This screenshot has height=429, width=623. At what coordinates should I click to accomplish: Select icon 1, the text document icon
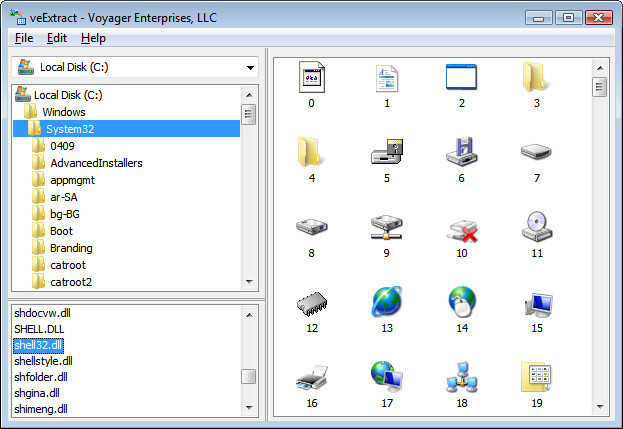387,78
